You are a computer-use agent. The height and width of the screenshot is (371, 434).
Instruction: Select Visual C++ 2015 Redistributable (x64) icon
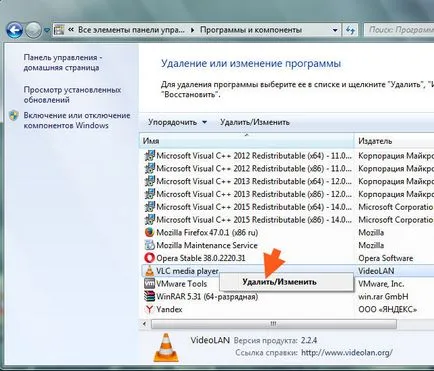(x=150, y=207)
